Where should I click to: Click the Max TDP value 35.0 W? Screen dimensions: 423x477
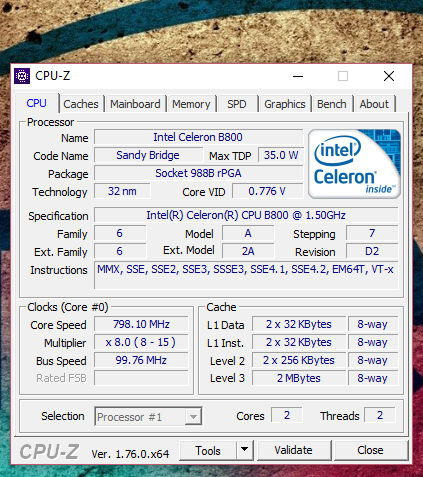tap(281, 155)
